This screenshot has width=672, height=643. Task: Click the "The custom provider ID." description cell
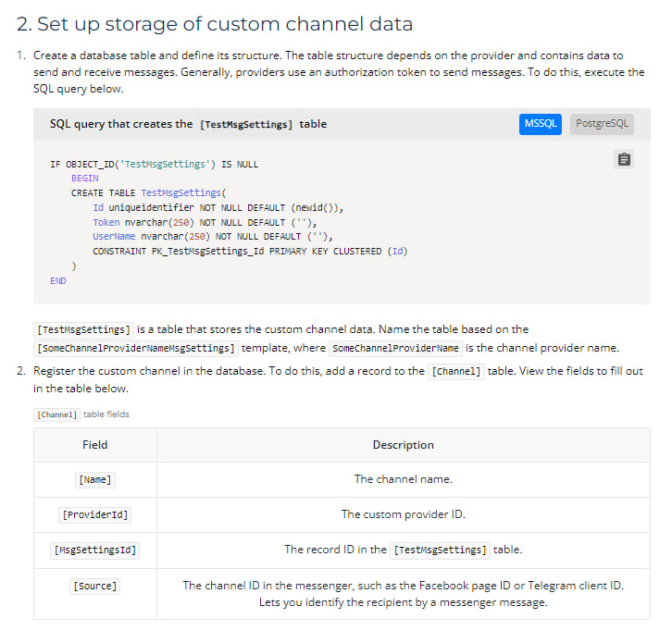pyautogui.click(x=403, y=514)
